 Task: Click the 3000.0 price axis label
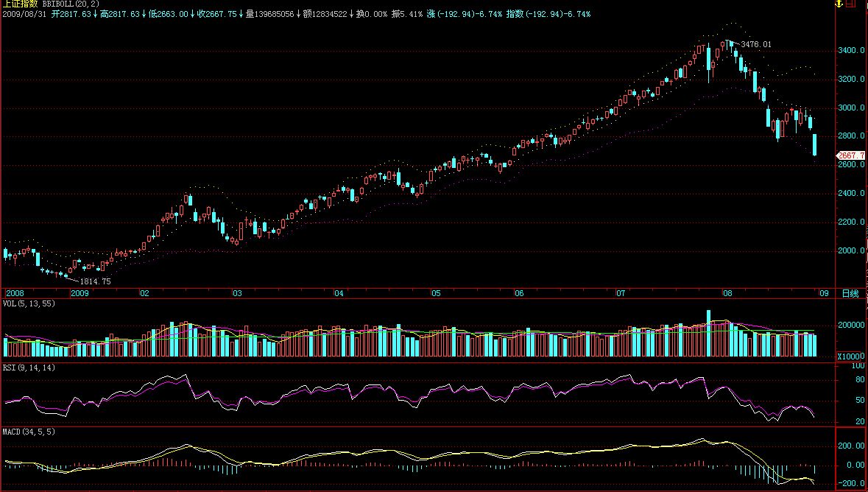pyautogui.click(x=851, y=108)
